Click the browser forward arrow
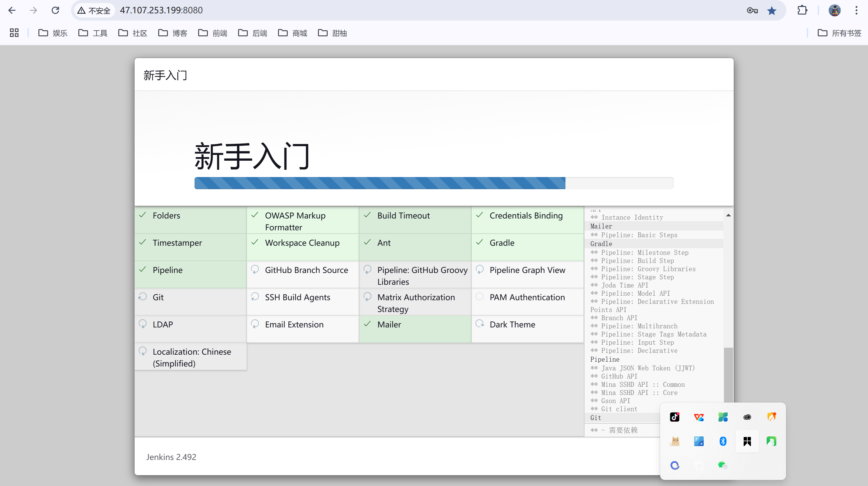Image resolution: width=868 pixels, height=486 pixels. (x=33, y=11)
